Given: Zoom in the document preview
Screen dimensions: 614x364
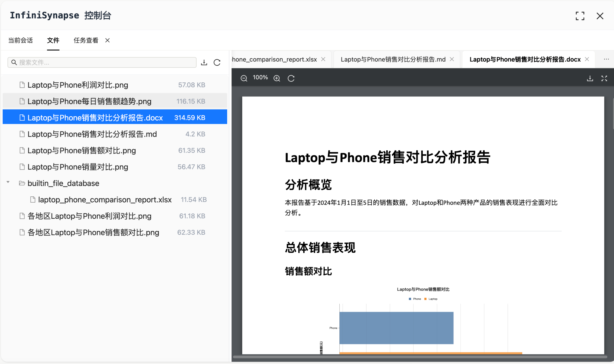Looking at the screenshot, I should coord(277,78).
